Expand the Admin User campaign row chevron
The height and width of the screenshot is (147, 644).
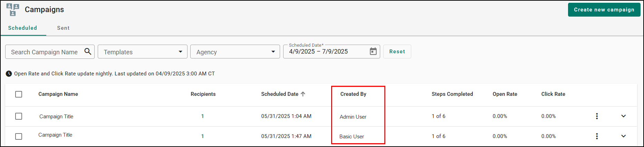pyautogui.click(x=623, y=116)
